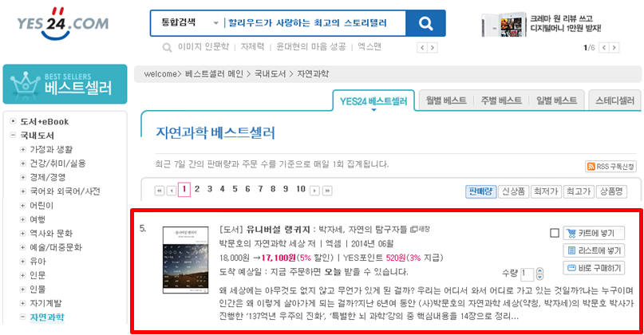Collapse the 자연과학 category
The height and width of the screenshot is (335, 644).
[x=23, y=317]
